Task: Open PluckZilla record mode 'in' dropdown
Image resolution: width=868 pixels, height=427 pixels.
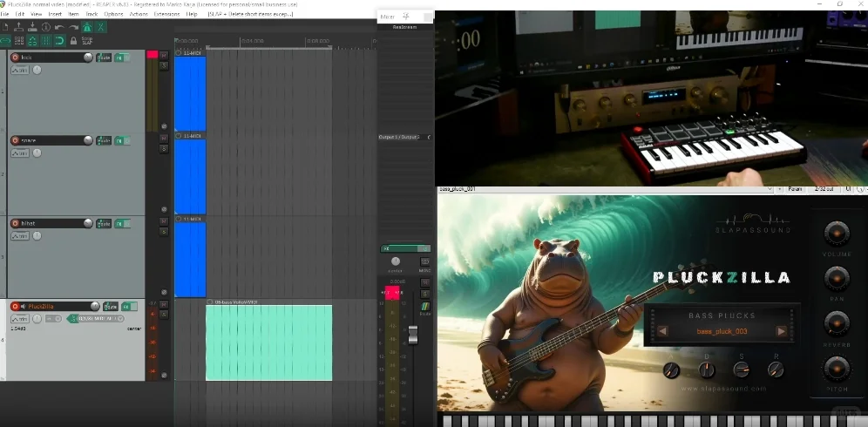Action: tap(53, 318)
